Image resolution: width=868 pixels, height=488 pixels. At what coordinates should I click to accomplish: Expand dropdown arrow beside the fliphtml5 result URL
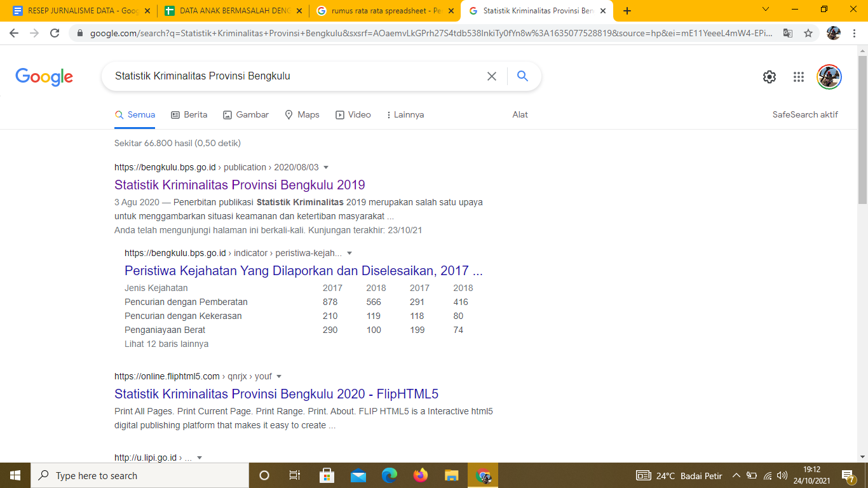click(279, 376)
